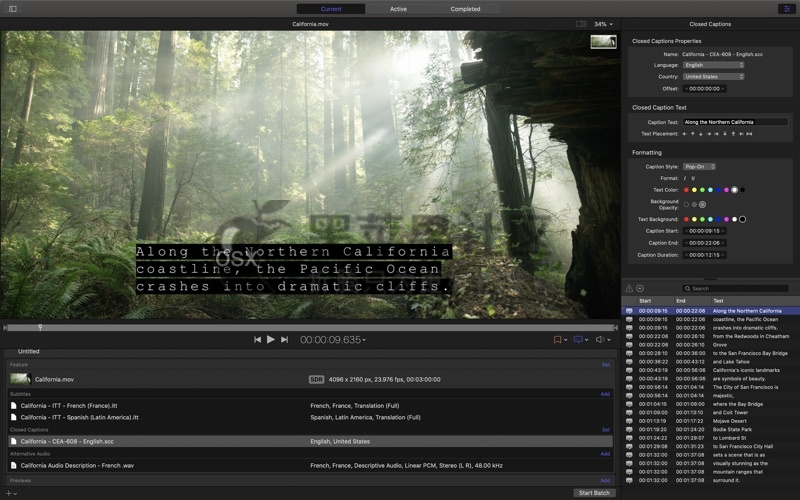Select opaque background opacity radio button

703,205
